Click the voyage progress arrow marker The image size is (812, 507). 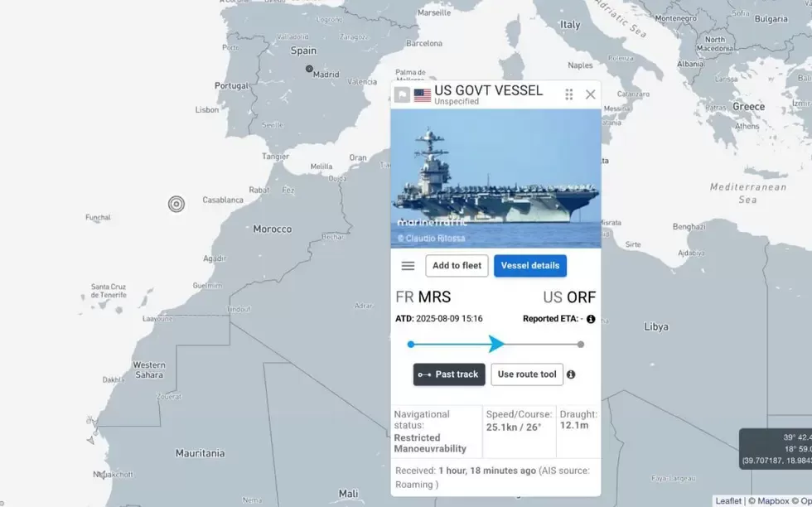click(496, 344)
